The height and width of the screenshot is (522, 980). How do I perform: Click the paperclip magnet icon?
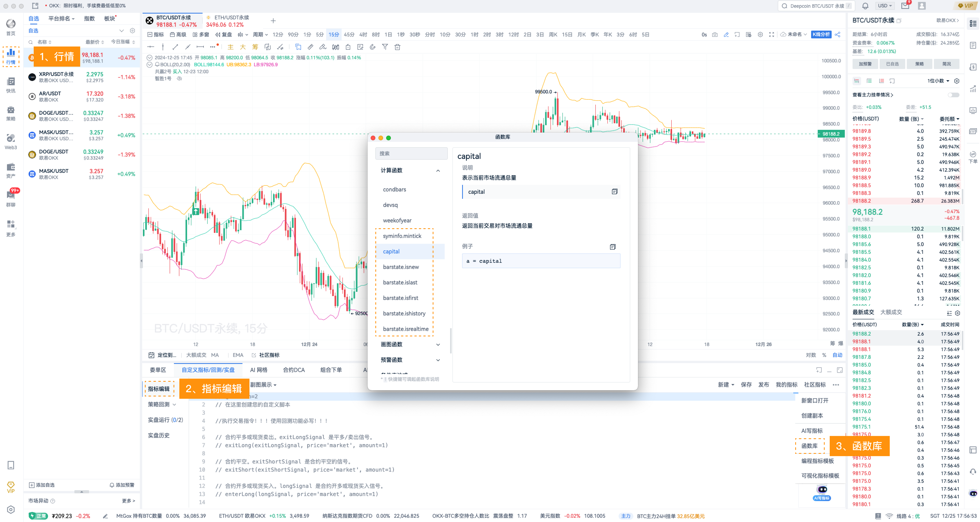372,47
